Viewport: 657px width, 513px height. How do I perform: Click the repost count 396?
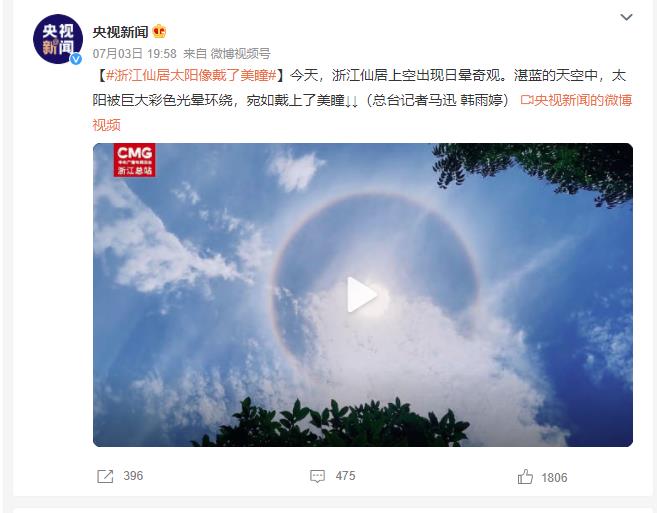[133, 476]
